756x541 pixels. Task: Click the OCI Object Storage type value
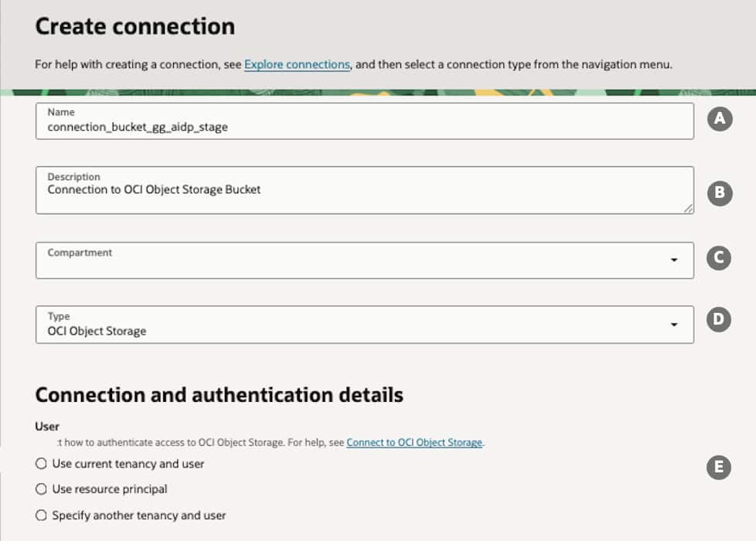click(x=97, y=332)
